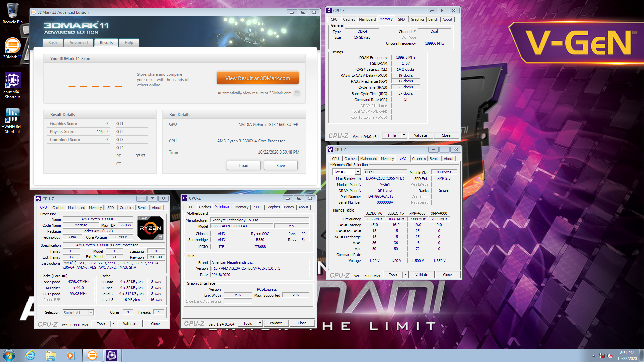Show hidden system tray icons
This screenshot has width=644, height=362.
point(594,356)
